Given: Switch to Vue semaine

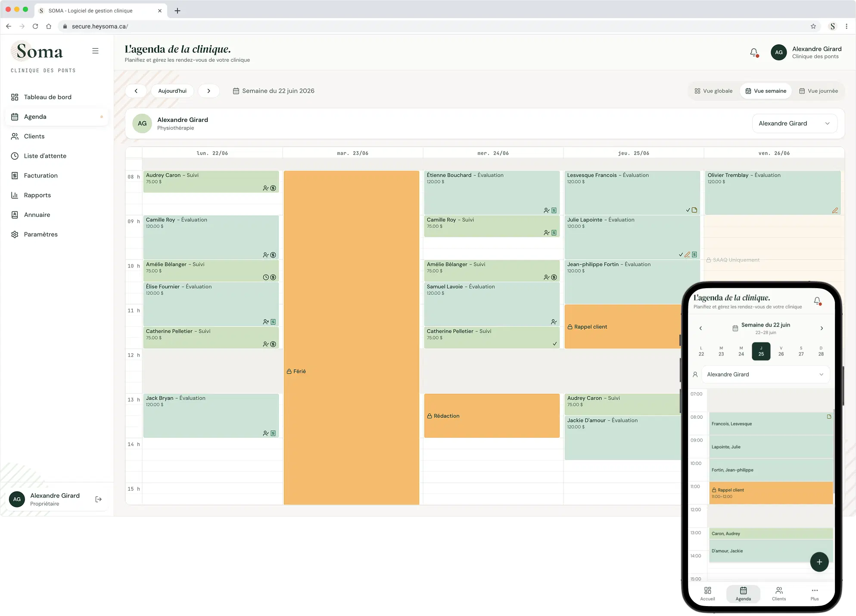Looking at the screenshot, I should coord(766,91).
